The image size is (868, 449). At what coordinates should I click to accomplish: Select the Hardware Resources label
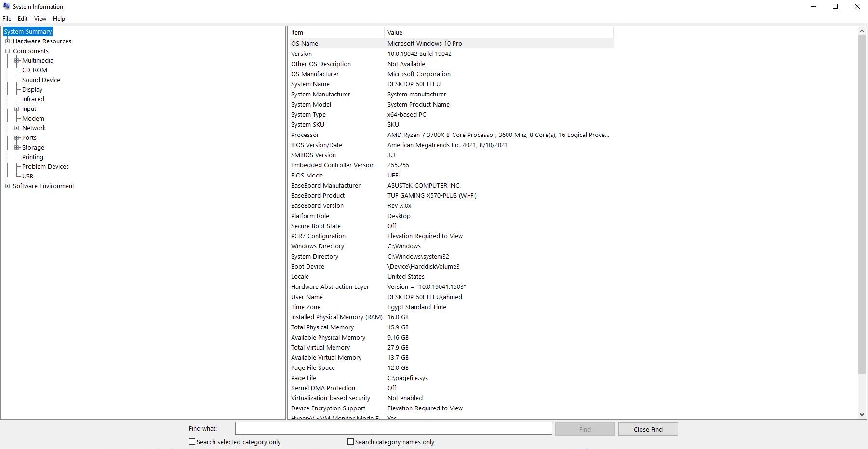(42, 41)
